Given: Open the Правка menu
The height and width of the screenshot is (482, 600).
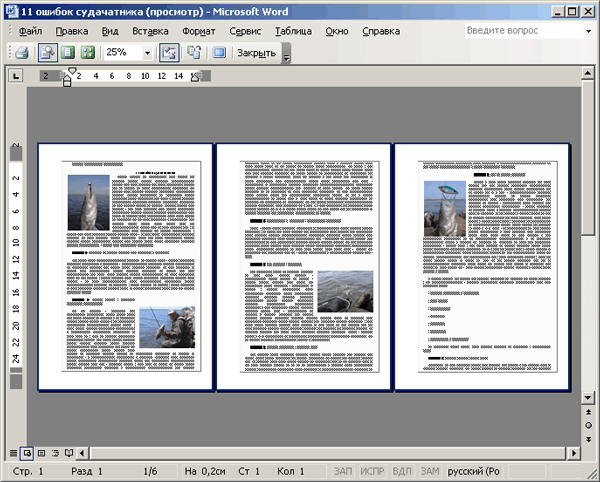Looking at the screenshot, I should [72, 31].
